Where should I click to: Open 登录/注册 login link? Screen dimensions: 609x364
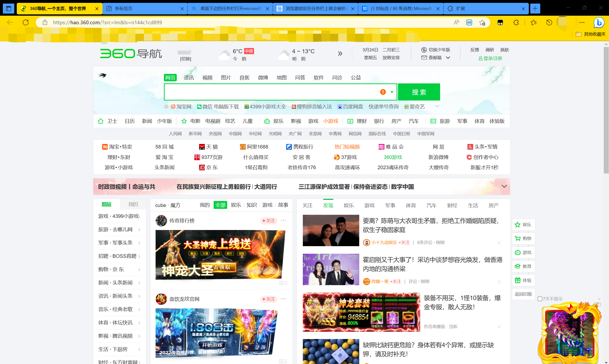[490, 58]
